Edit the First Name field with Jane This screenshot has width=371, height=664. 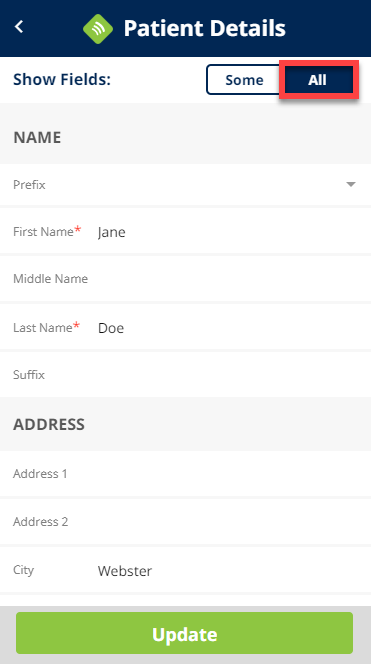click(186, 232)
